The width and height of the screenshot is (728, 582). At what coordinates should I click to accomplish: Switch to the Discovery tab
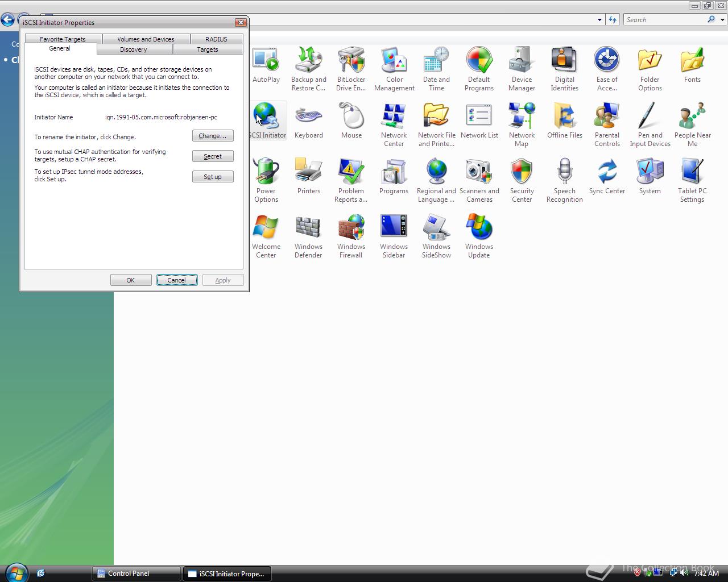coord(134,49)
